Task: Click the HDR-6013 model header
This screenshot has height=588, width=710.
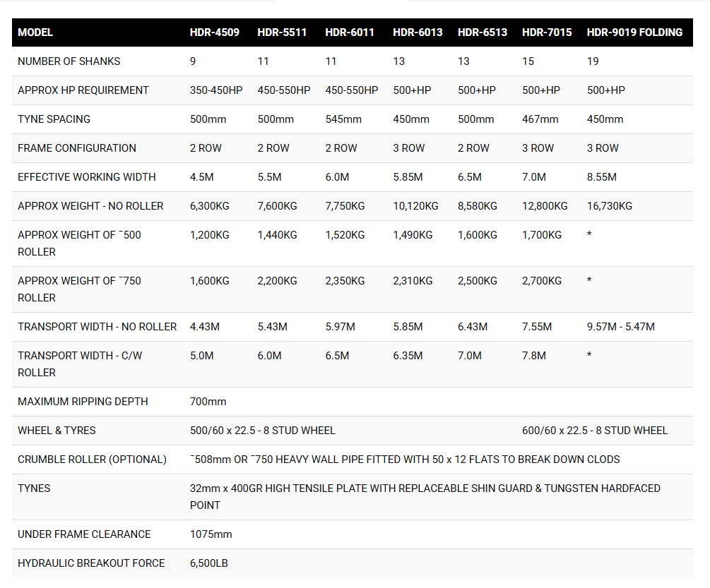Action: (x=418, y=32)
